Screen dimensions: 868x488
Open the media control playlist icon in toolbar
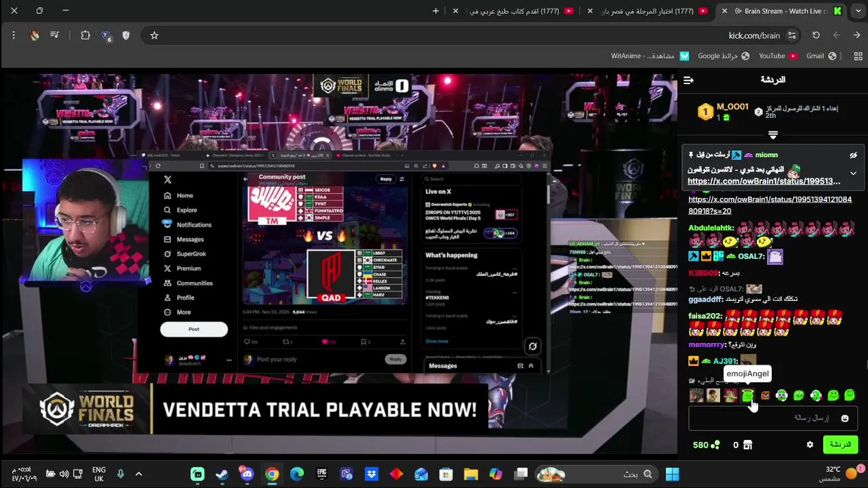pyautogui.click(x=54, y=35)
